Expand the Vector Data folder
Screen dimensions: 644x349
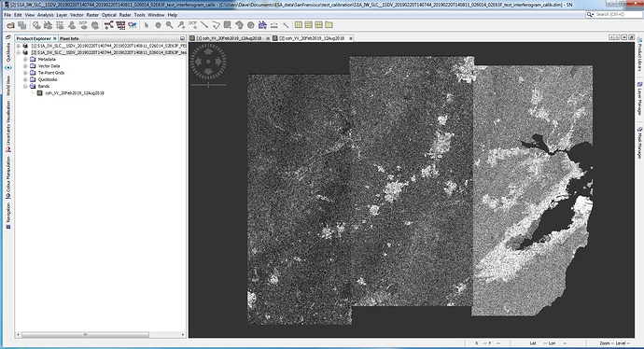[25, 65]
